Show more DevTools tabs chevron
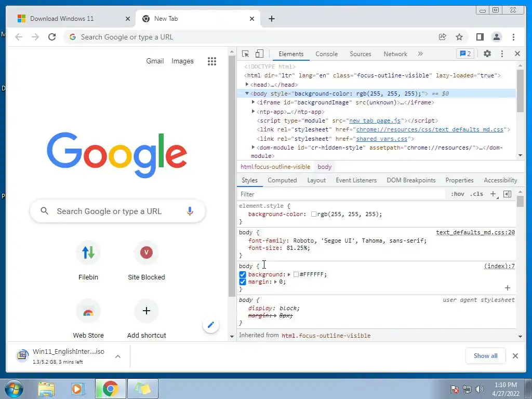532x399 pixels. click(x=420, y=54)
